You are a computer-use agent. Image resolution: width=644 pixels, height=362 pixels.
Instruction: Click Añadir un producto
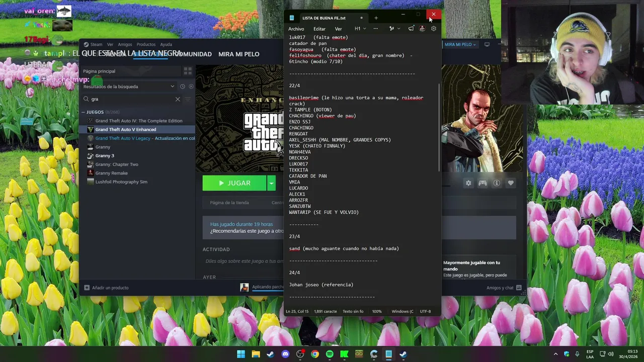pos(106,288)
